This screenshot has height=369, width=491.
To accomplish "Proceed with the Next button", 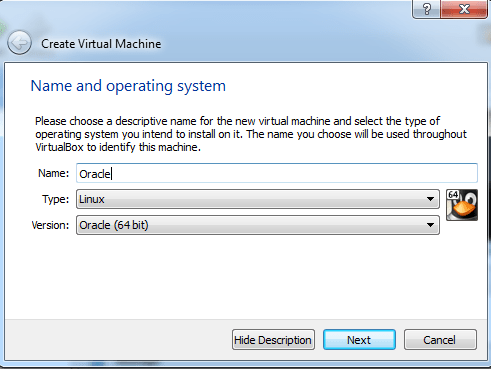I will coord(359,340).
